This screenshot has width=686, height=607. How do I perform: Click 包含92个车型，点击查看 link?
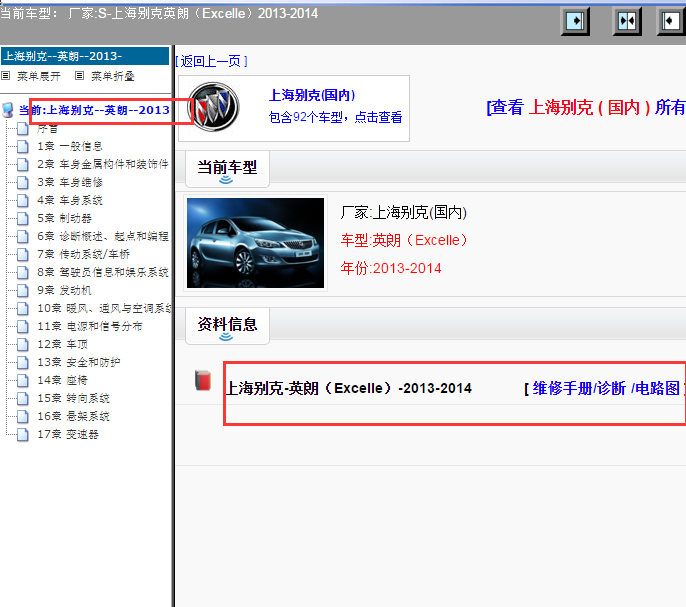coord(335,117)
